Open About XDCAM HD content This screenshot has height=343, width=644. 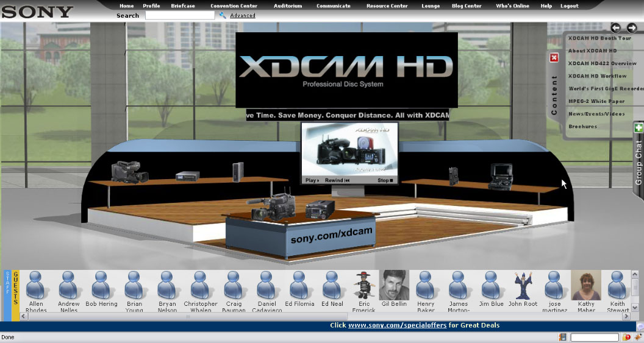coord(592,51)
